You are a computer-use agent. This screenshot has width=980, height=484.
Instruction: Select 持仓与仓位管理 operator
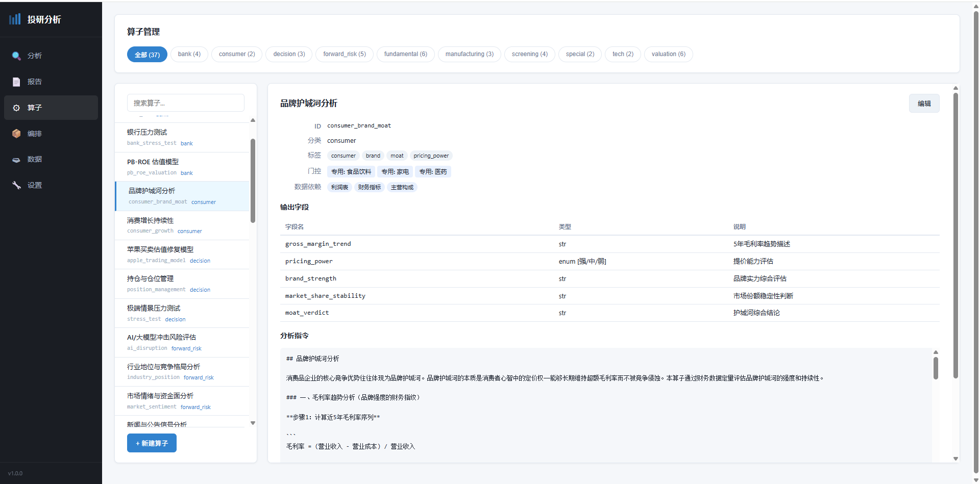(182, 284)
